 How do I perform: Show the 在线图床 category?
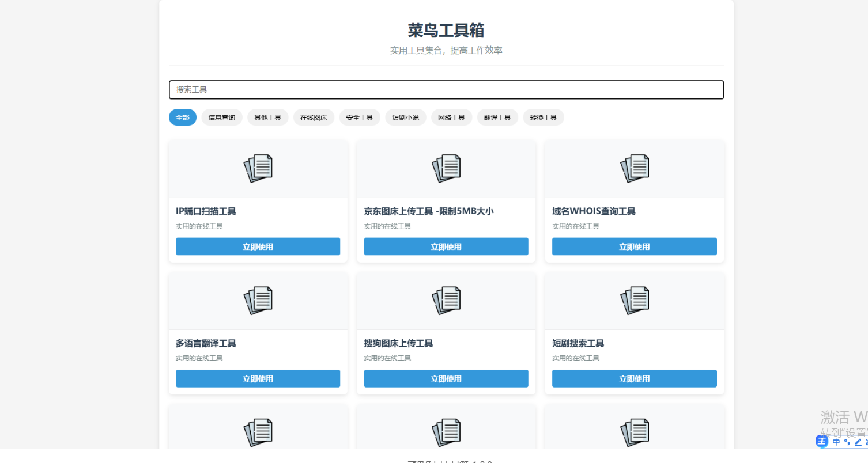point(314,117)
